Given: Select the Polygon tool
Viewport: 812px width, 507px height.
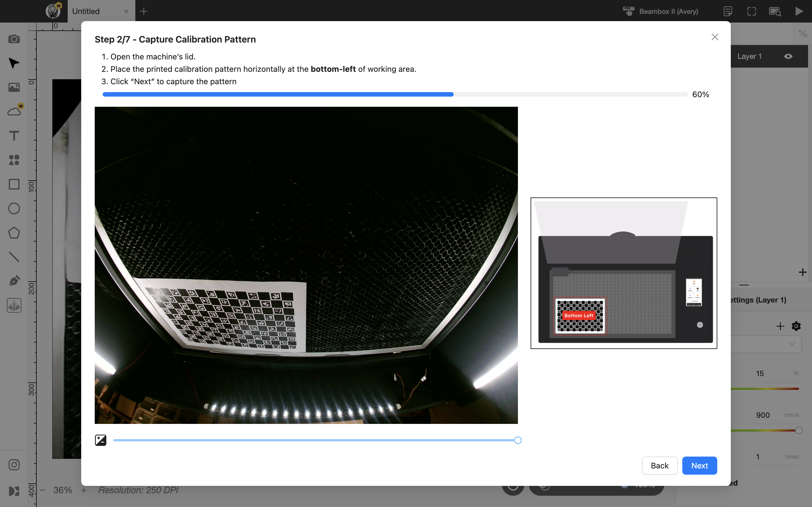Looking at the screenshot, I should tap(14, 233).
